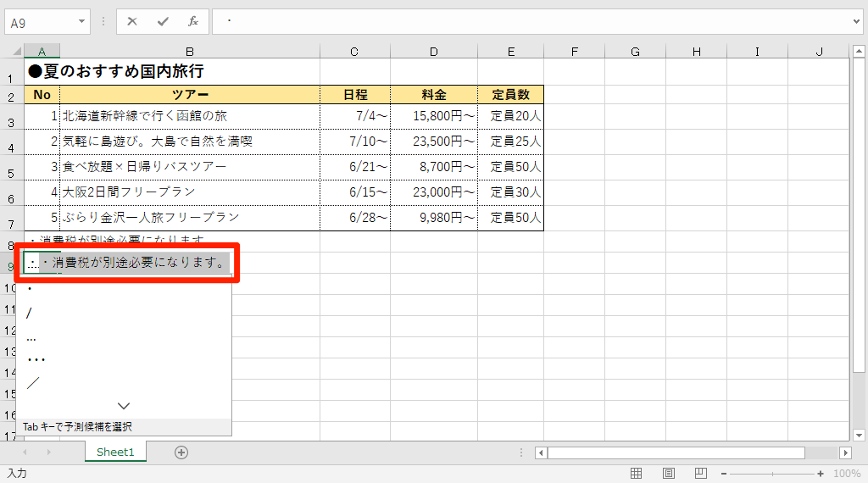The width and height of the screenshot is (868, 483).
Task: Select column A header
Action: point(42,52)
